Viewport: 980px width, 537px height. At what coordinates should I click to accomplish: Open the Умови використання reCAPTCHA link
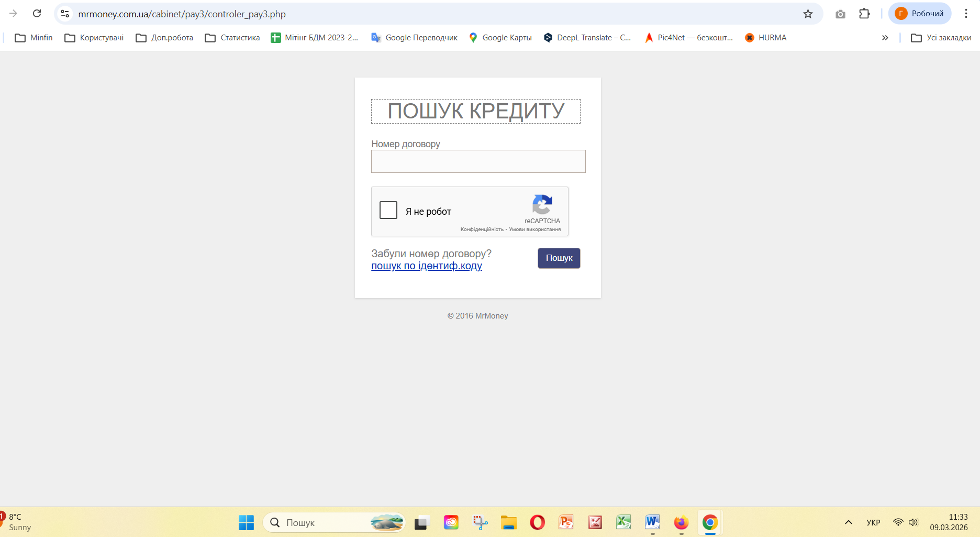pyautogui.click(x=534, y=229)
